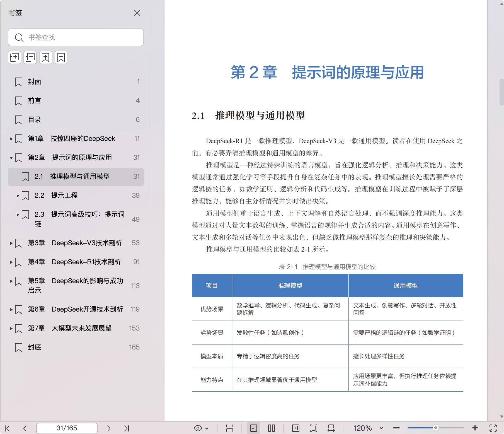Expand the 第7章 大模型未来发展展望 chapter
504x434 pixels.
(x=11, y=328)
